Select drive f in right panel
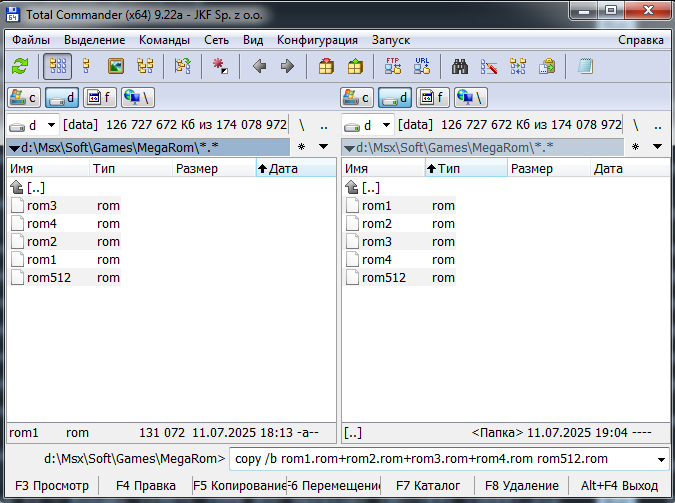 (433, 98)
